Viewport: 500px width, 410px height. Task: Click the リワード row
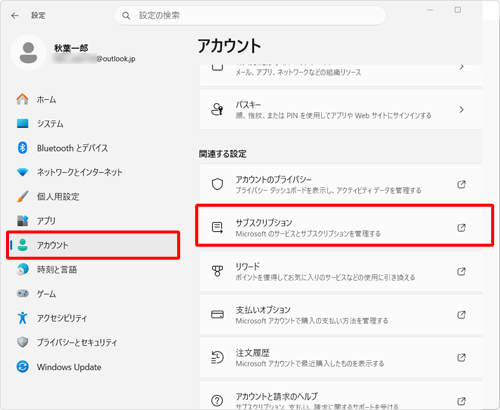[341, 271]
